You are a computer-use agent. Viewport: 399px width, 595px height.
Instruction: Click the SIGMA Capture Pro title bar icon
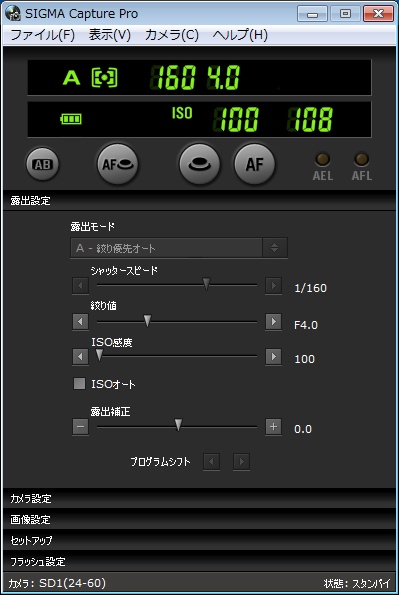pyautogui.click(x=13, y=14)
